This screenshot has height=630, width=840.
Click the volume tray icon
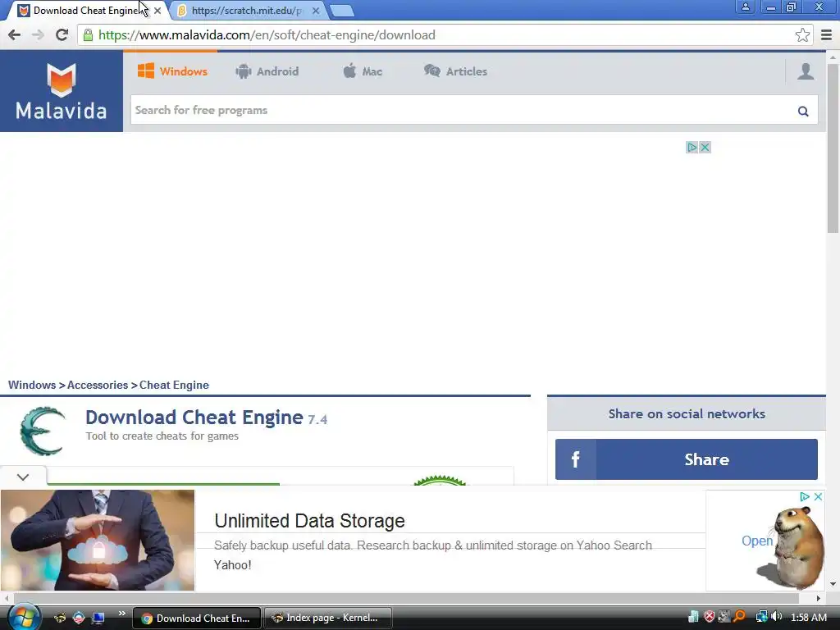coord(776,617)
